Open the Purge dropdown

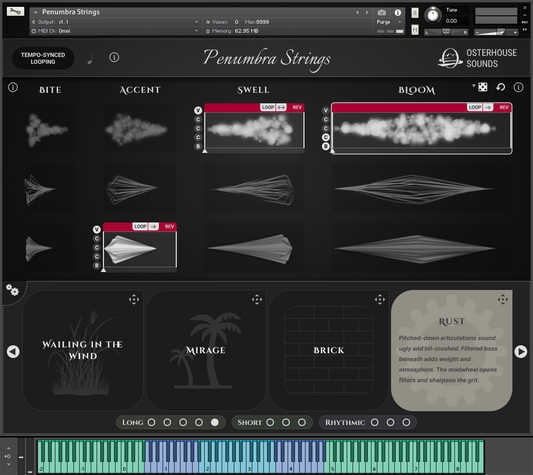[x=389, y=22]
